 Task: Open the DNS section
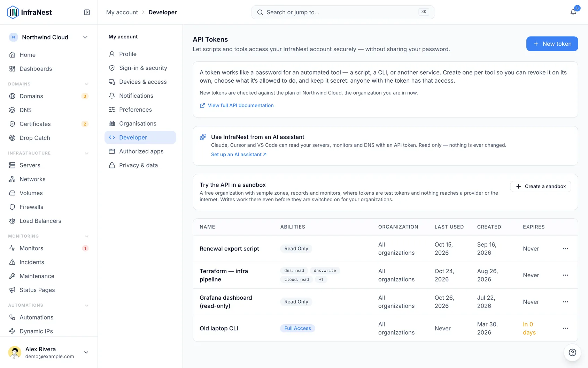49,110
